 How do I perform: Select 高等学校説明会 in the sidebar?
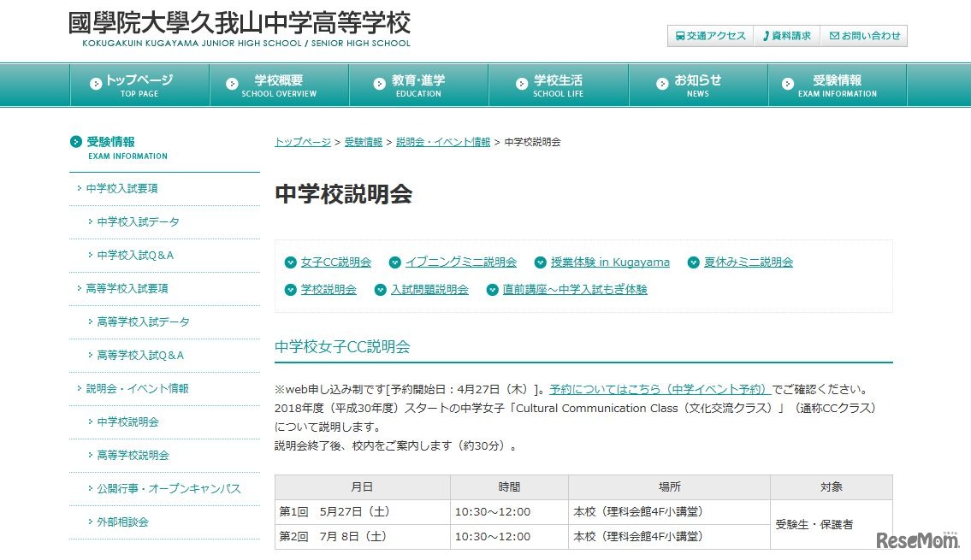tap(133, 456)
